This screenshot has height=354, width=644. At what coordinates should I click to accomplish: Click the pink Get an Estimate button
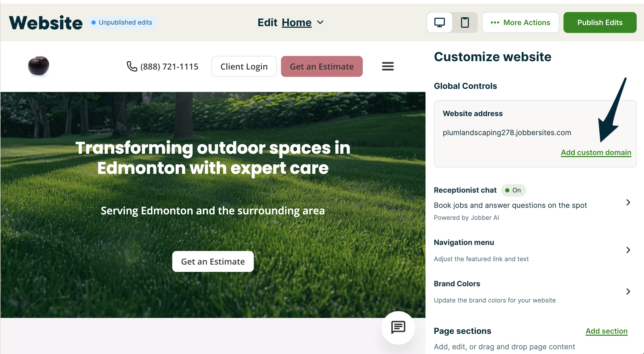pos(321,66)
